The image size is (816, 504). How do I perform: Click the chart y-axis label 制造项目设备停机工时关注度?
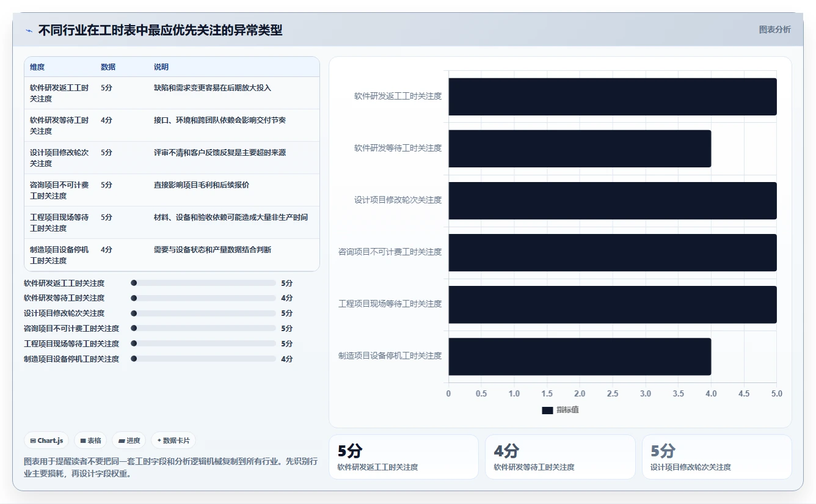pos(390,356)
